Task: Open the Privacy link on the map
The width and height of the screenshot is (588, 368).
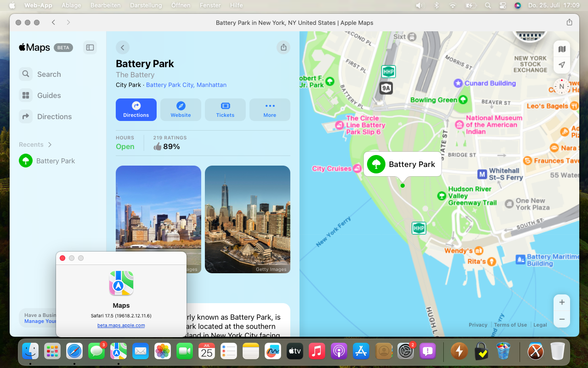Action: [478, 325]
